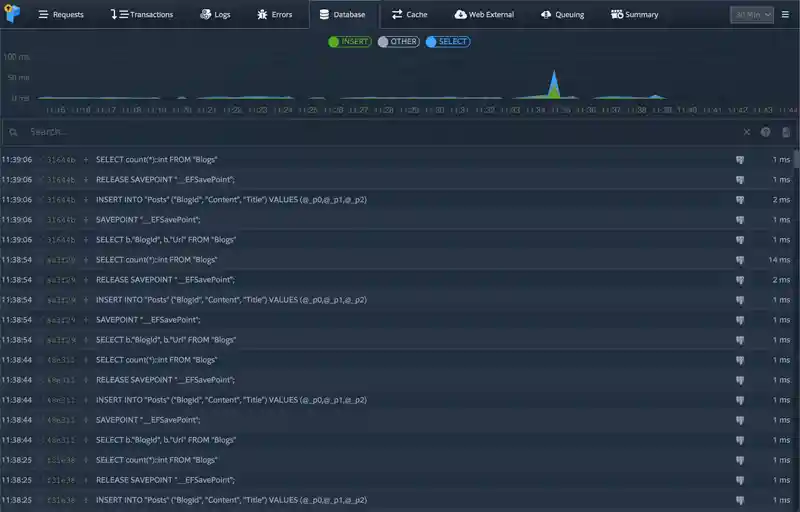
Task: Click trace icon on 11:38:44 SELECT count(*) row
Action: pos(740,360)
